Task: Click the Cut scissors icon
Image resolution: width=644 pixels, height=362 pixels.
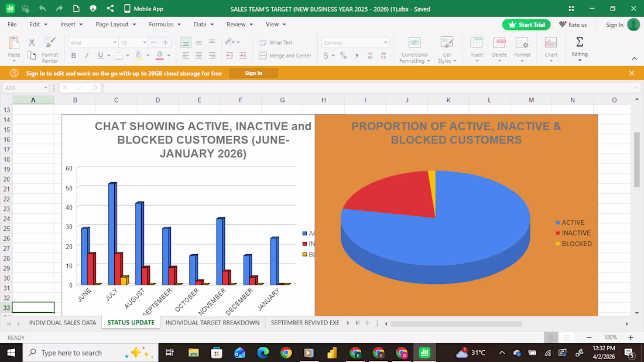Action: tap(32, 42)
